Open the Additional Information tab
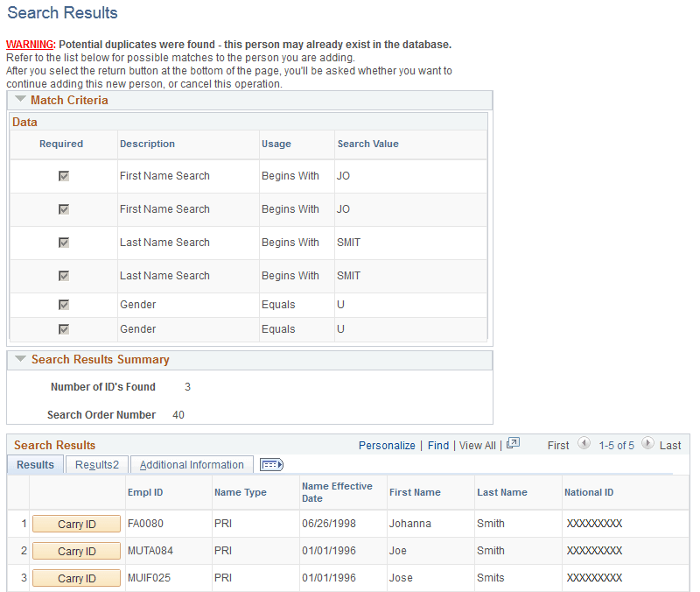 pyautogui.click(x=192, y=464)
